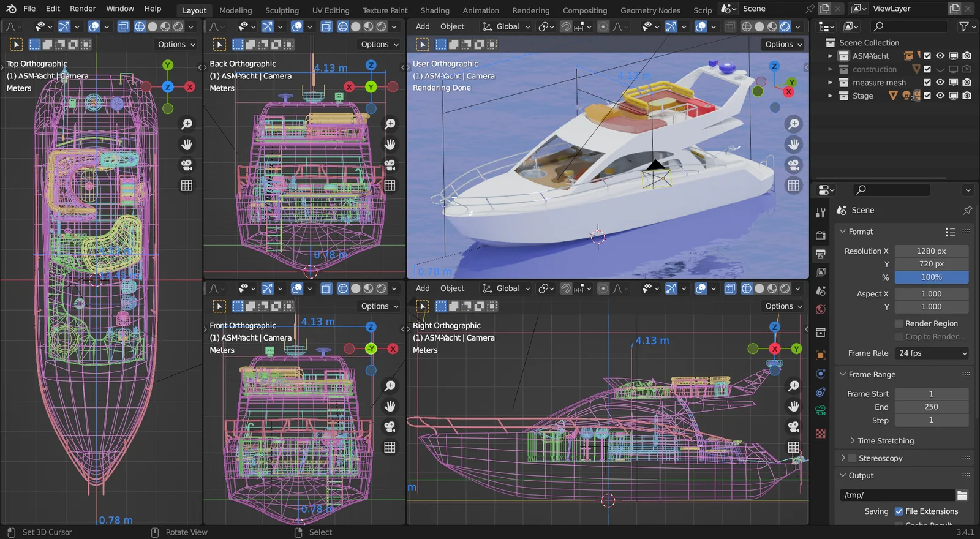Open the Object Data camera properties tab
The image size is (980, 539).
[x=821, y=410]
